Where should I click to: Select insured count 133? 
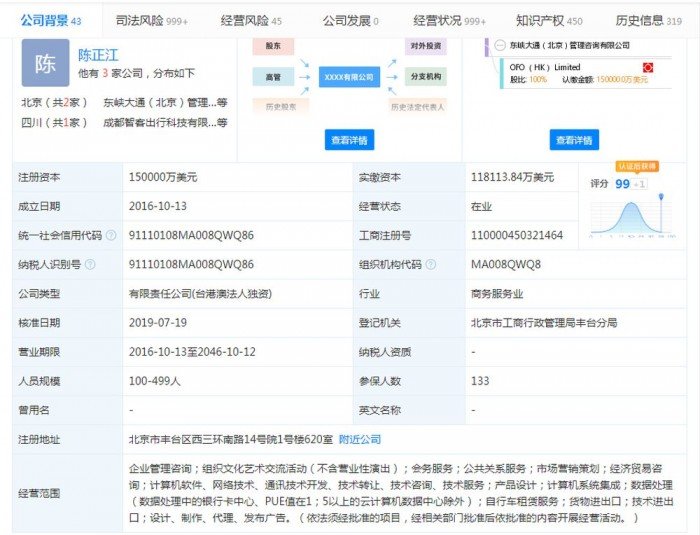(x=480, y=381)
